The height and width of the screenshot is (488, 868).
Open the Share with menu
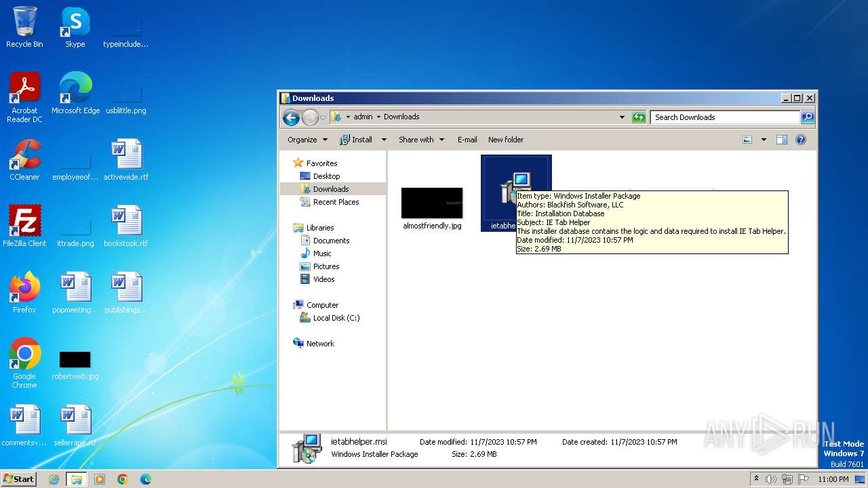tap(421, 140)
